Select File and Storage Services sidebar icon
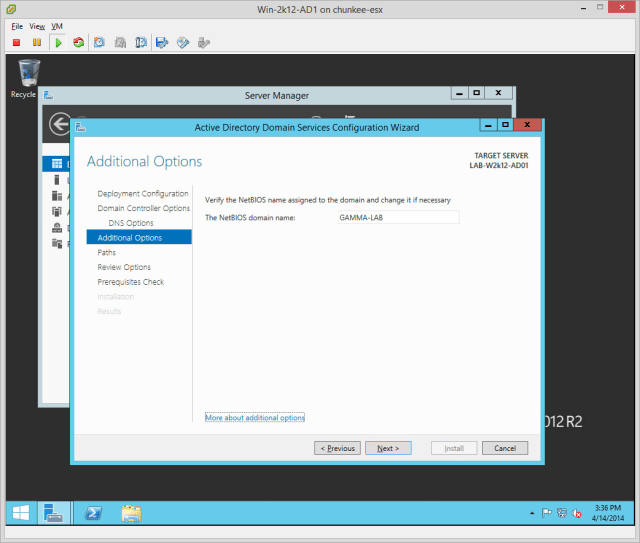 (x=57, y=243)
